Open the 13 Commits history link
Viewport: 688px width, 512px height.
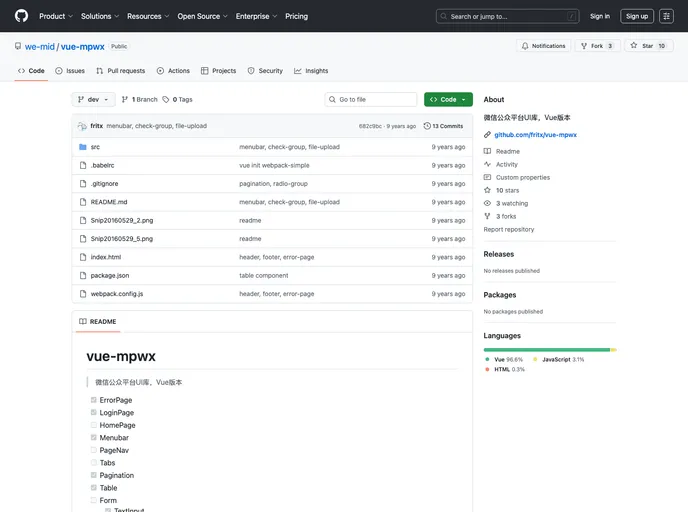[x=443, y=126]
